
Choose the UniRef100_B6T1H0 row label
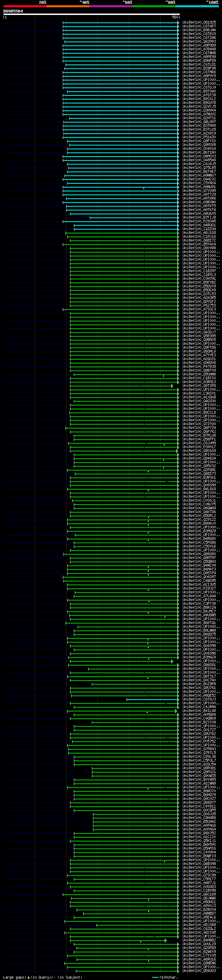[x=199, y=153]
